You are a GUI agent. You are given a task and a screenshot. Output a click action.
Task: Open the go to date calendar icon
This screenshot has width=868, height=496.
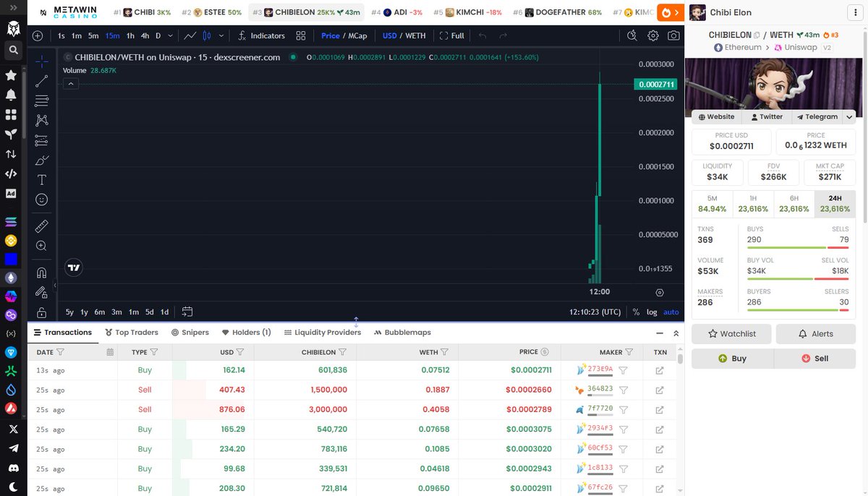pyautogui.click(x=187, y=312)
